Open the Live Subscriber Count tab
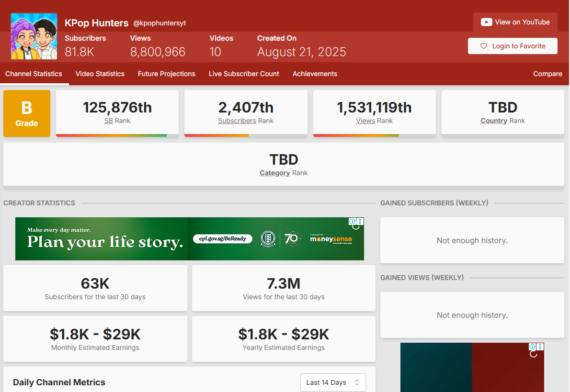The width and height of the screenshot is (570, 392). click(244, 74)
